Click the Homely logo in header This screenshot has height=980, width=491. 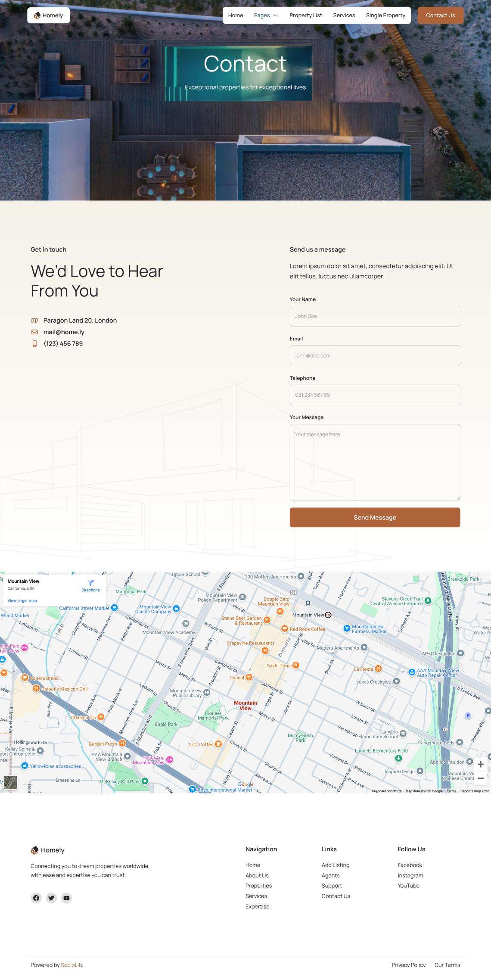click(x=49, y=16)
